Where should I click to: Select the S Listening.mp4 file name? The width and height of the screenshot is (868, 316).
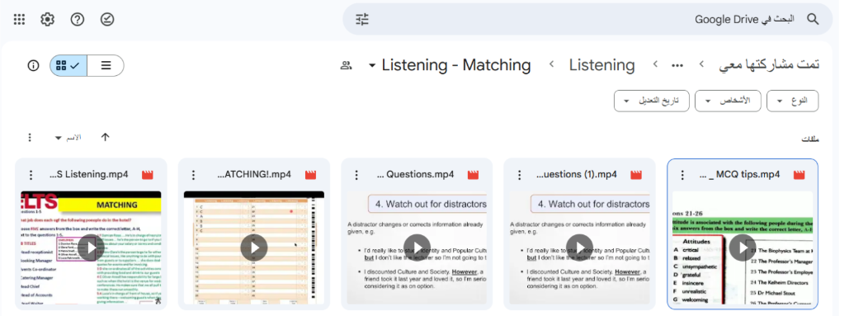point(88,175)
